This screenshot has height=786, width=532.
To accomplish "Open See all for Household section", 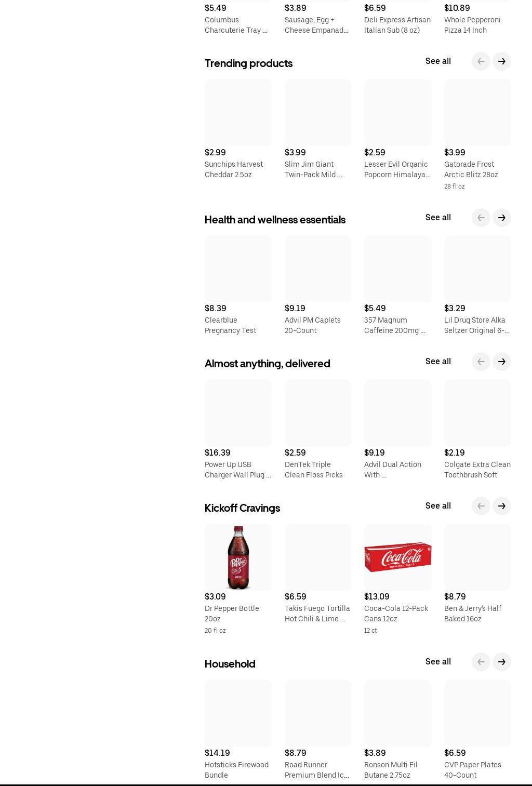I will click(x=437, y=662).
